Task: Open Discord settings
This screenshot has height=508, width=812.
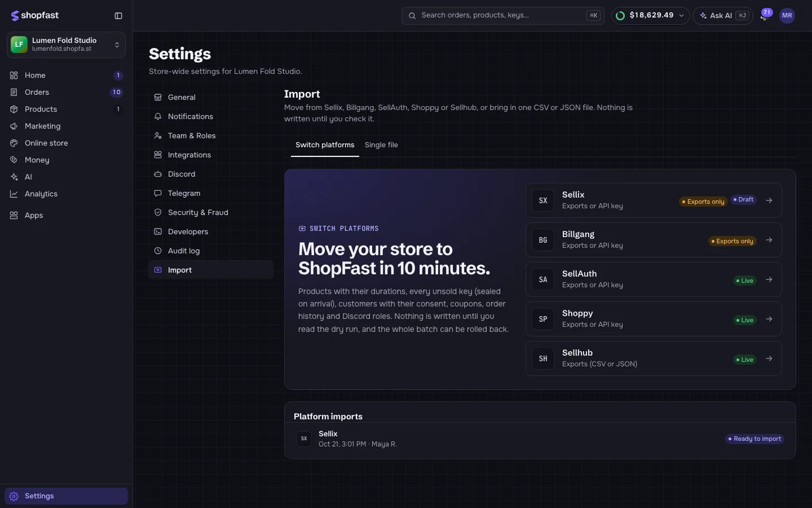Action: click(211, 174)
